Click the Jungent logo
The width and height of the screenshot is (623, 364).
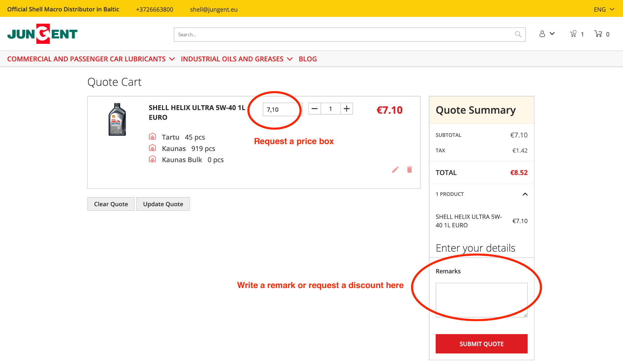(42, 33)
